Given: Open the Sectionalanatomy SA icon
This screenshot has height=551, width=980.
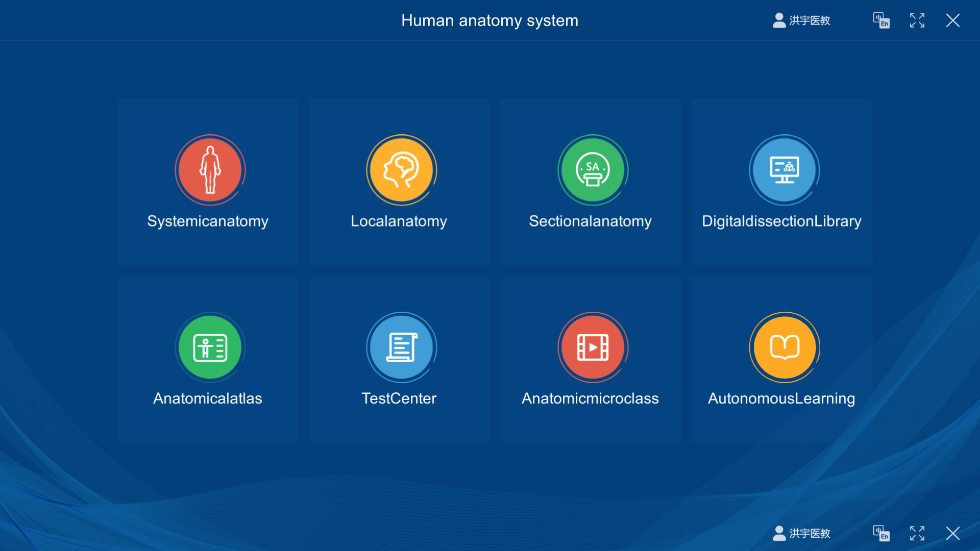Looking at the screenshot, I should tap(593, 170).
